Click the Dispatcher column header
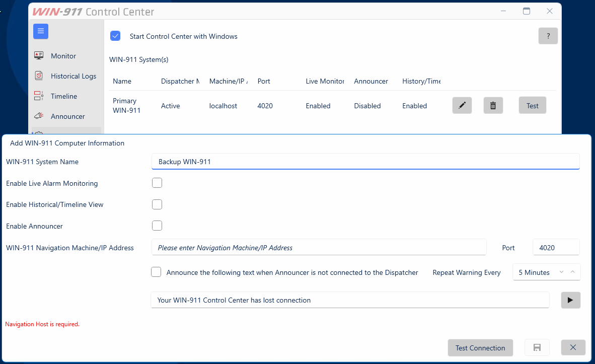The width and height of the screenshot is (595, 364). click(180, 81)
